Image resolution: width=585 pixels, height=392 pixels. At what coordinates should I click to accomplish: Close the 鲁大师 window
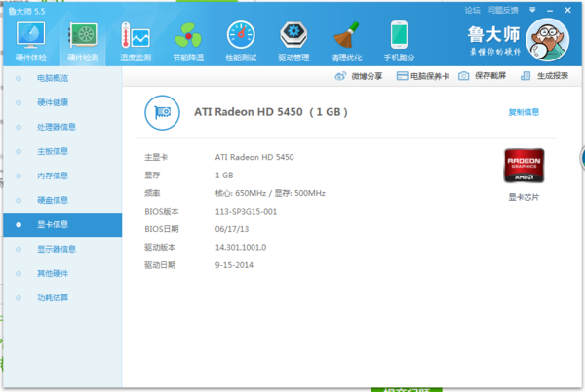coord(567,10)
